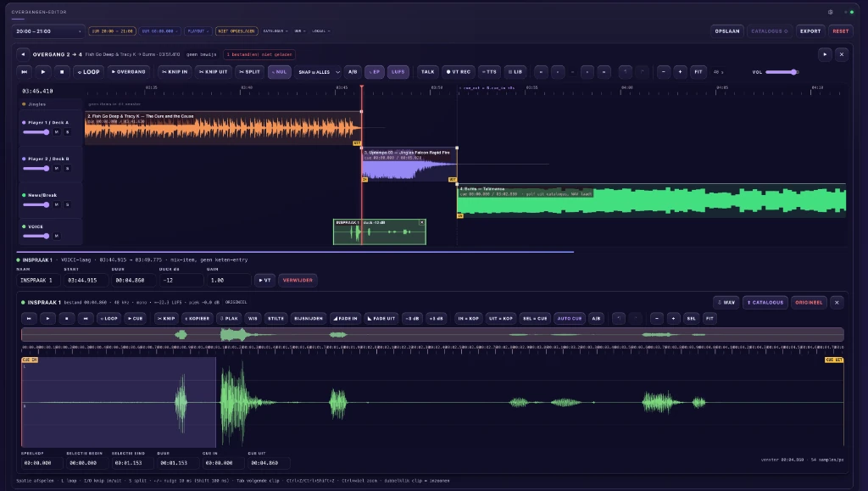Start VT REC recording
Viewport: 868px width, 491px height.
[459, 72]
